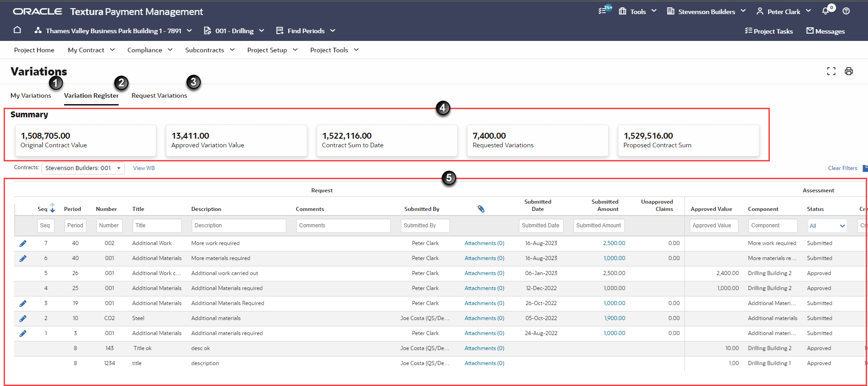
Task: Edit the Steel variation row
Action: pos(23,318)
